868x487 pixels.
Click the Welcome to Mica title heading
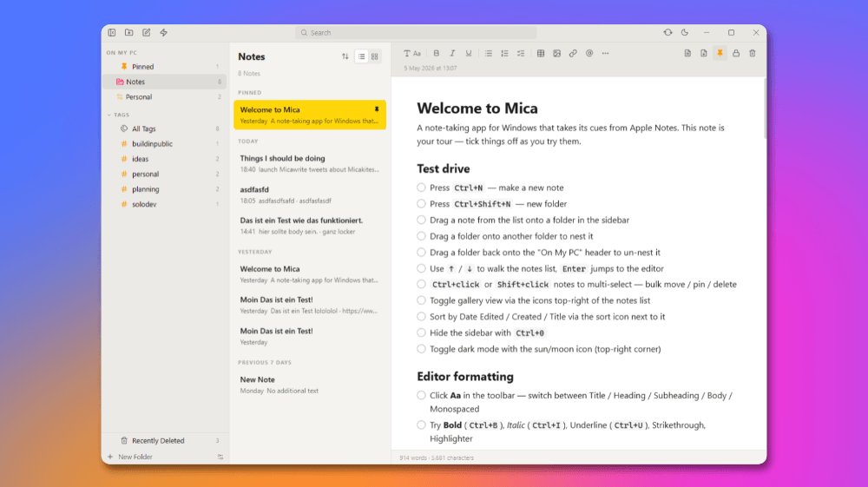(x=477, y=108)
